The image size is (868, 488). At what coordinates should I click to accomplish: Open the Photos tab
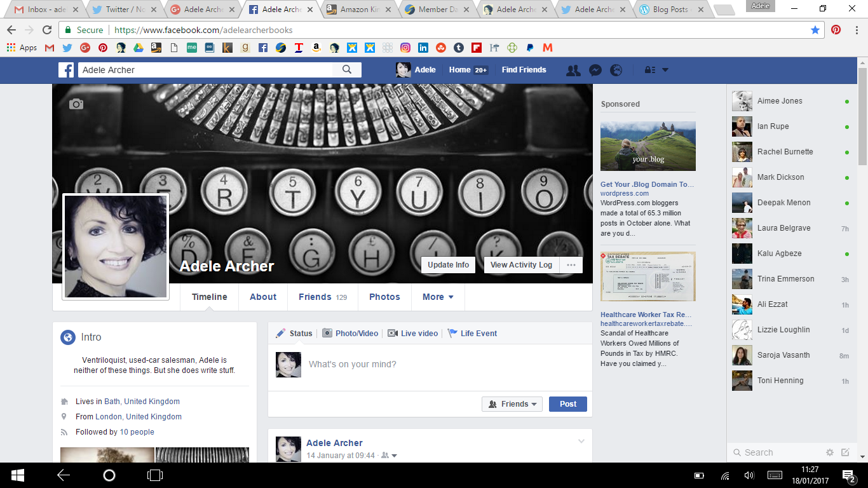click(384, 297)
